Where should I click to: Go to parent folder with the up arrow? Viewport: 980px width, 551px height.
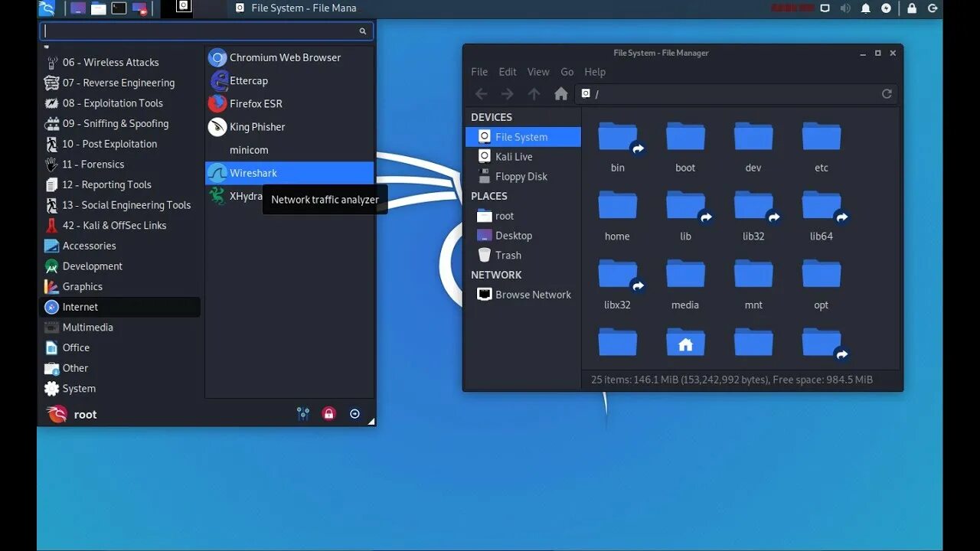(534, 93)
